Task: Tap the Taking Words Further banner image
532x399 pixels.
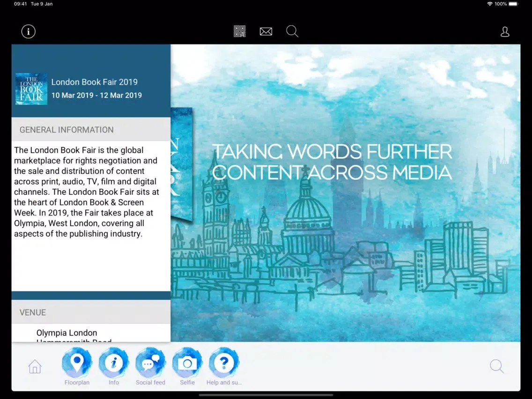Action: tap(346, 193)
